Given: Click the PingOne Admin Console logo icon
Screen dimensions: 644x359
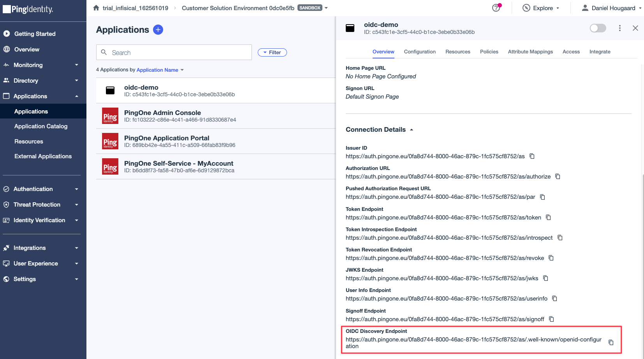Looking at the screenshot, I should click(110, 116).
